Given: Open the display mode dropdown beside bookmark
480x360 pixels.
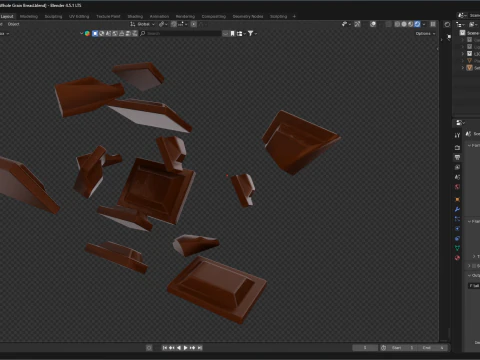Looking at the screenshot, I should (241, 33).
